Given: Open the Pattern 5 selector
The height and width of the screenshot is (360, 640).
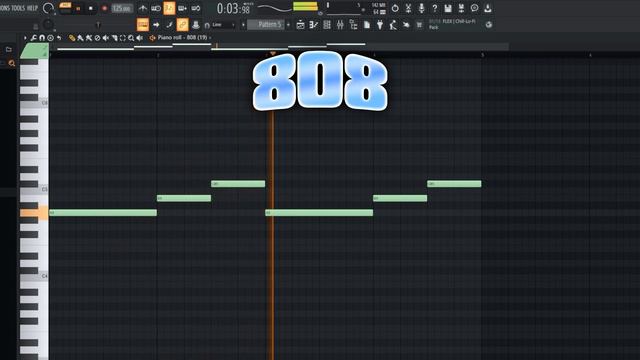Looking at the screenshot, I should point(266,25).
